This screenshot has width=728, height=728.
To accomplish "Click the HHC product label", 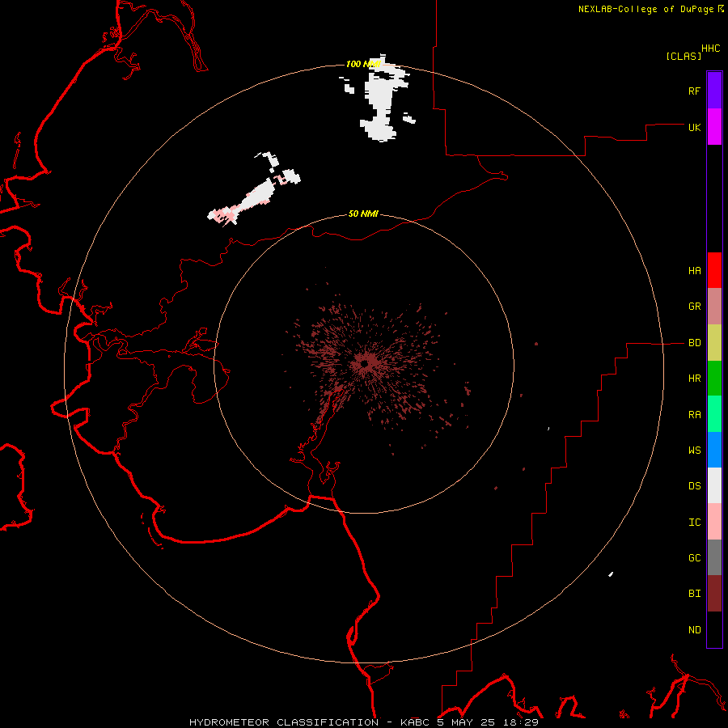I will 710,48.
